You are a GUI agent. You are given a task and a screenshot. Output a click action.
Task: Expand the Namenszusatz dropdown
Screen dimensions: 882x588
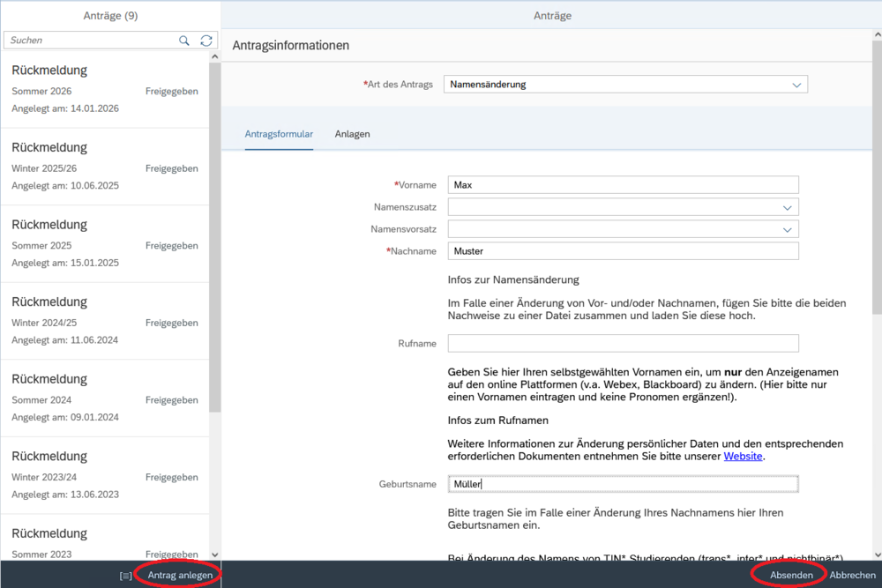787,207
